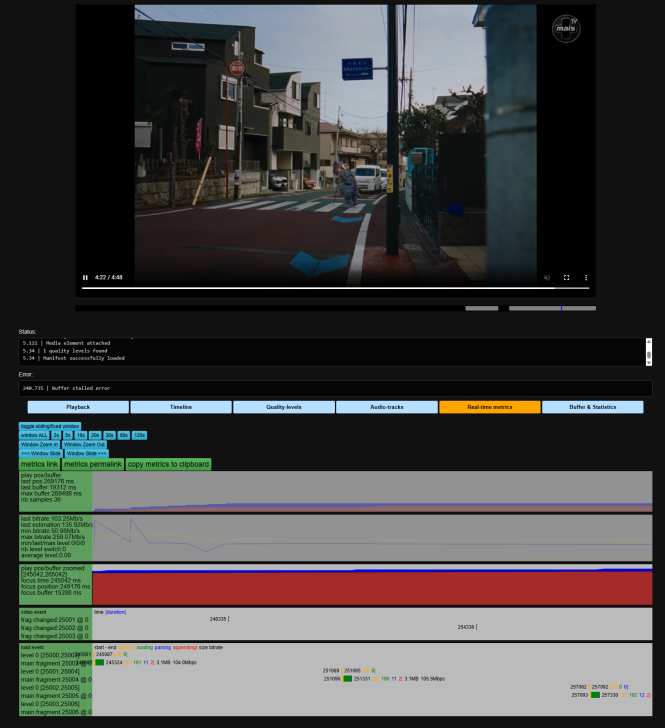Image resolution: width=665 pixels, height=728 pixels.
Task: Set the metrics window to 2s
Action: point(56,436)
